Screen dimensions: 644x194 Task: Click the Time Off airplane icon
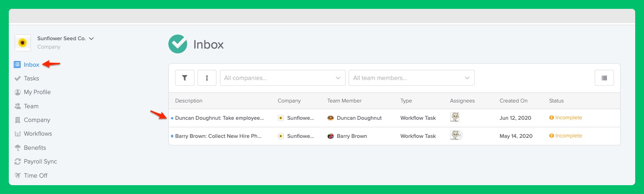18,175
